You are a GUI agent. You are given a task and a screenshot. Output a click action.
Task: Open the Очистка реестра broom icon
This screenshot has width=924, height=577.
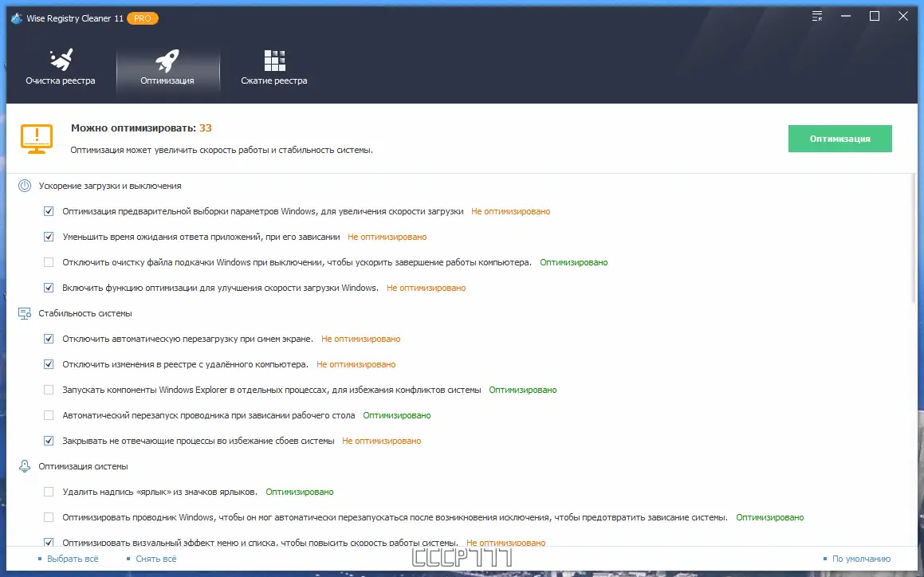tap(61, 60)
